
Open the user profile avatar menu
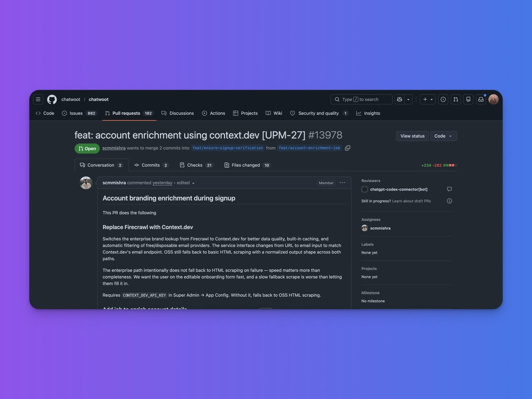tap(493, 99)
